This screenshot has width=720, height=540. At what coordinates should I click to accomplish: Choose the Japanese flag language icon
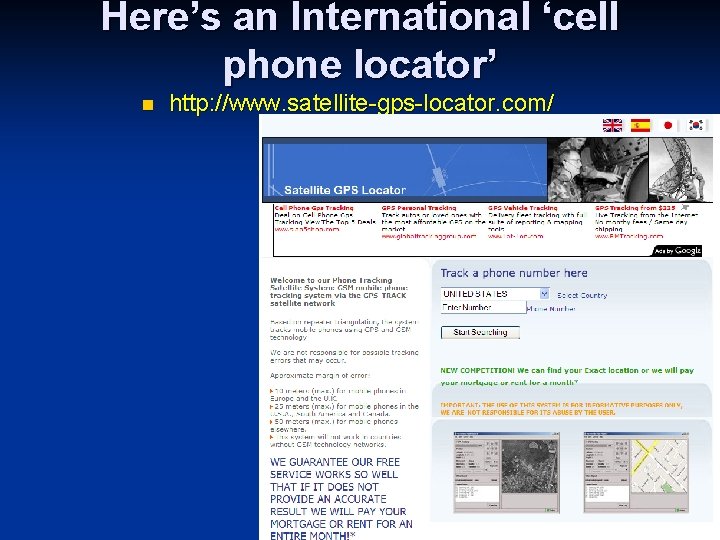[668, 125]
